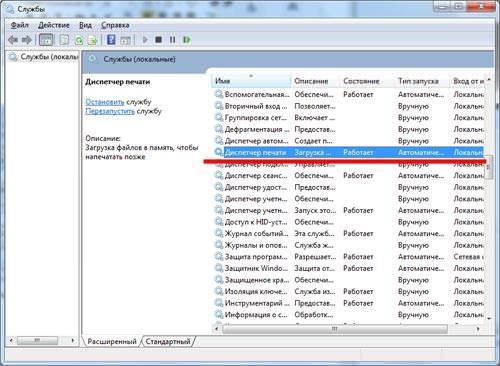500x366 pixels.
Task: Click gear icon of Инструментарий row
Action: pyautogui.click(x=219, y=303)
